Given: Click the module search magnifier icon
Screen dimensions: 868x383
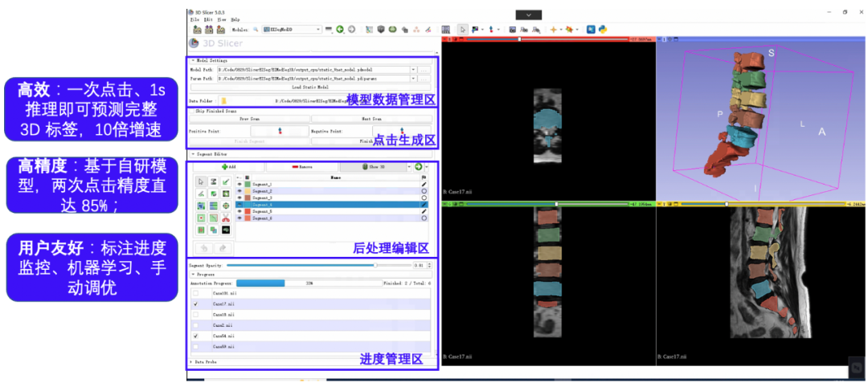Looking at the screenshot, I should click(x=256, y=29).
